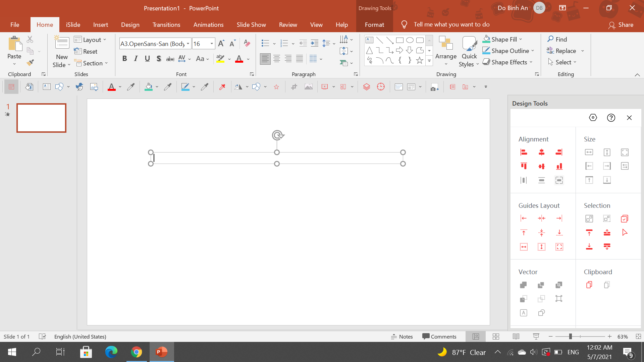
Task: Click Share button
Action: 621,25
